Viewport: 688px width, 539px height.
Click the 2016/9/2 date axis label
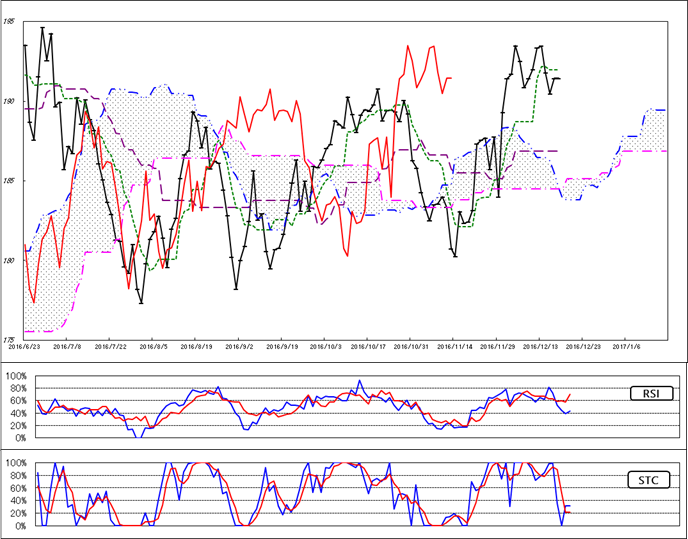240,345
